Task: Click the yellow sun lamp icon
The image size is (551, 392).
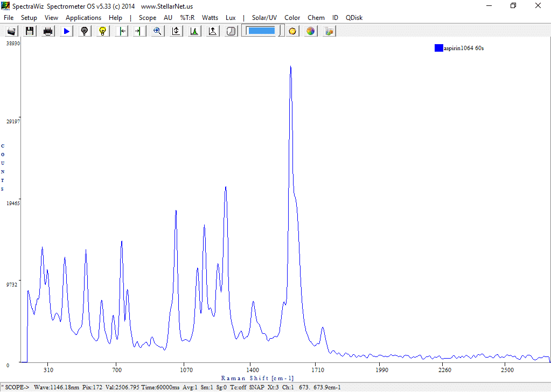Action: pyautogui.click(x=292, y=31)
